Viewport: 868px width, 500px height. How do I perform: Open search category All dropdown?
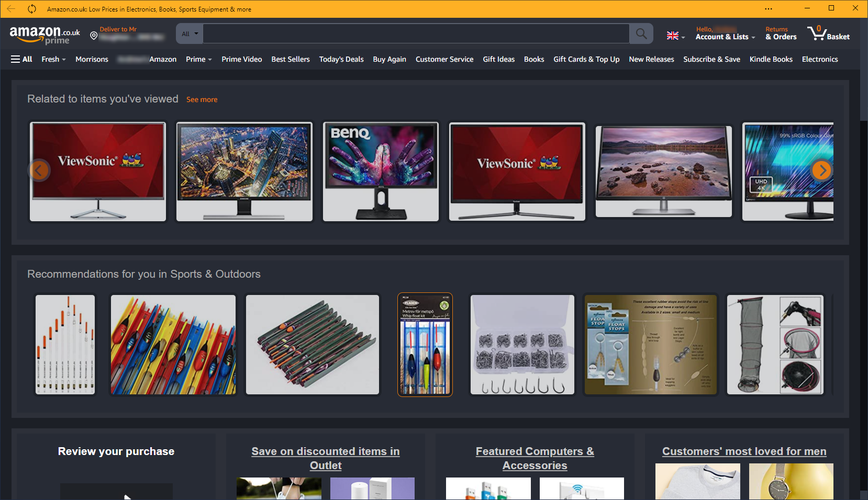point(190,33)
